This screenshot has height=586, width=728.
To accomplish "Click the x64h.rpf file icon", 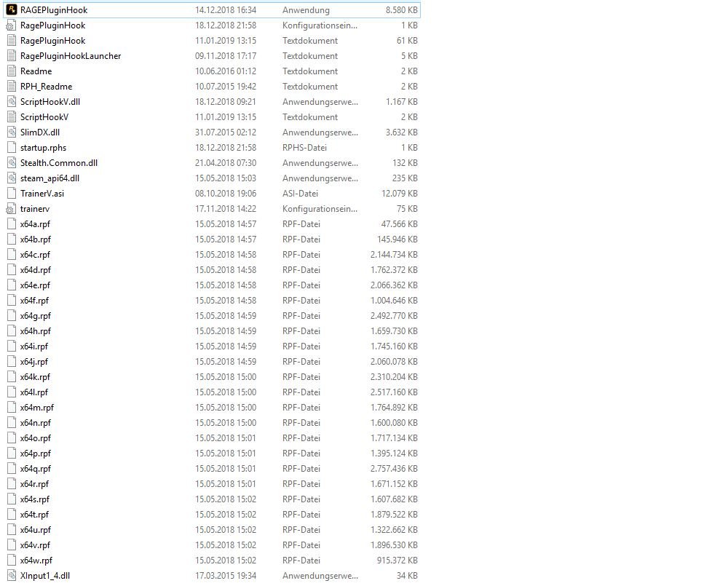I will tap(12, 331).
